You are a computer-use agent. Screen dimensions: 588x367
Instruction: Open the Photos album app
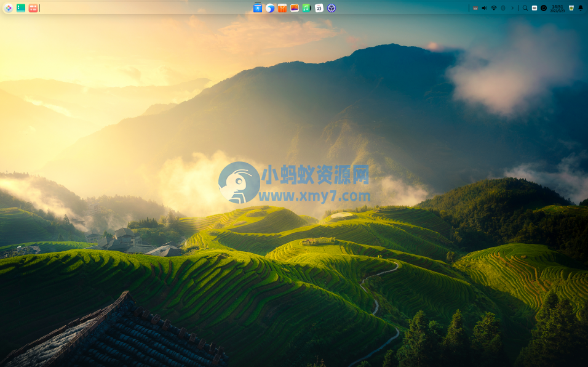coord(294,8)
